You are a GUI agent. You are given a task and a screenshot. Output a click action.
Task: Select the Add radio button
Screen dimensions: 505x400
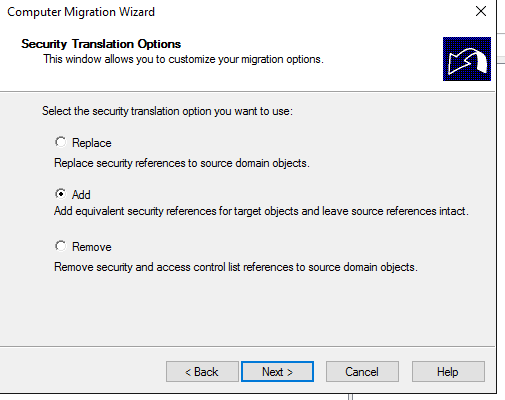pyautogui.click(x=61, y=194)
